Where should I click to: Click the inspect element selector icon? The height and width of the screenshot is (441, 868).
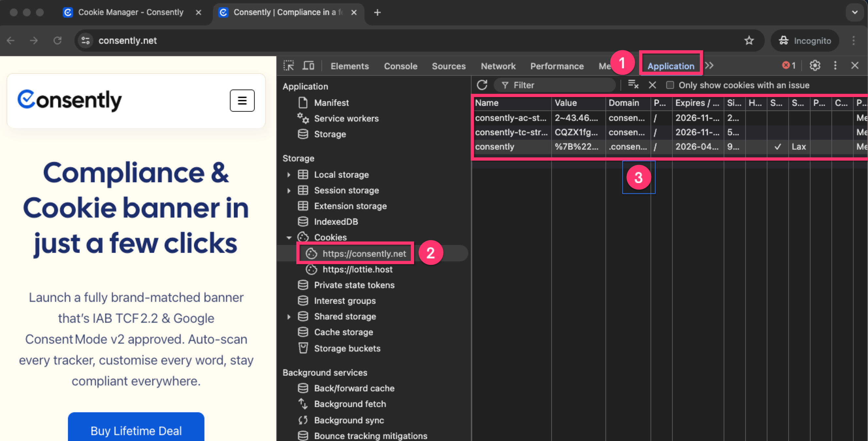[288, 65]
